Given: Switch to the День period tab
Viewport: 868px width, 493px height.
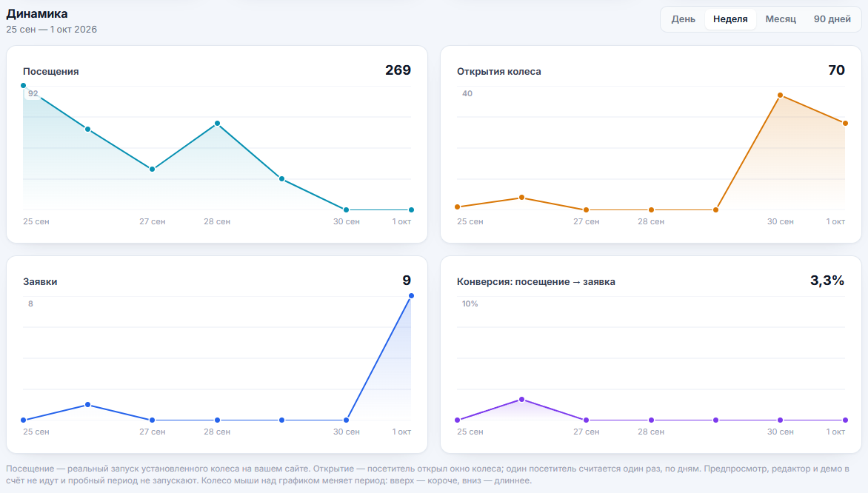Looking at the screenshot, I should (x=683, y=19).
